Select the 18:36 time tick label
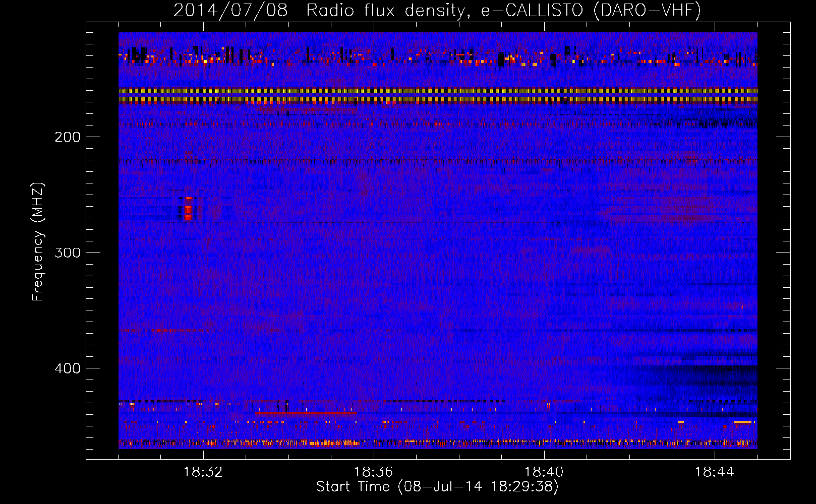This screenshot has height=504, width=816. click(x=374, y=472)
